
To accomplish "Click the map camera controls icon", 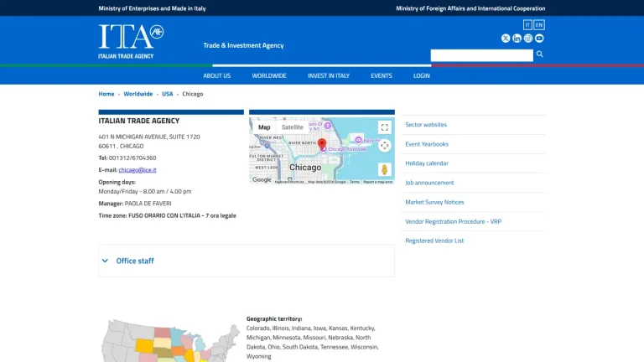I will tap(384, 145).
